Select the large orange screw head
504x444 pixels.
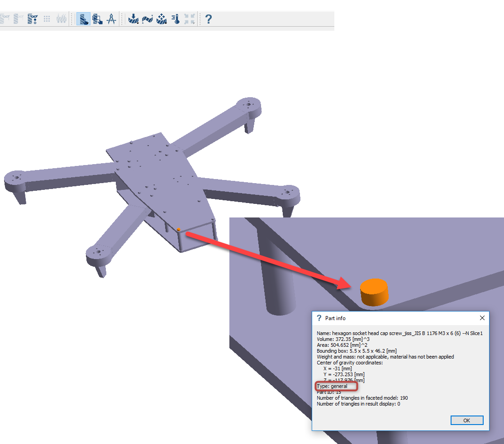[374, 292]
